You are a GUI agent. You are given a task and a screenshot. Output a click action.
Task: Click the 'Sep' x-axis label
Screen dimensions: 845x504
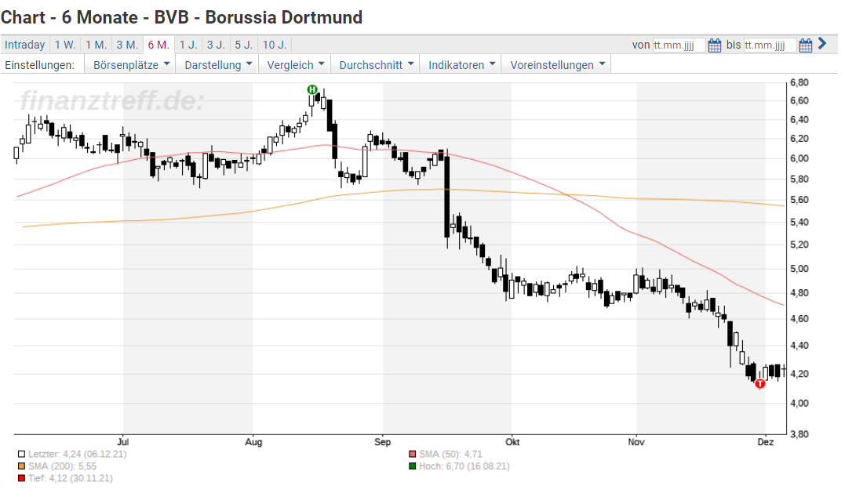coord(383,442)
